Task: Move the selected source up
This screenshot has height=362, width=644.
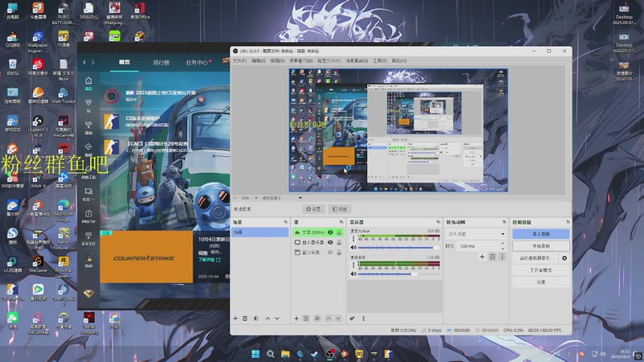Action: coord(328,319)
